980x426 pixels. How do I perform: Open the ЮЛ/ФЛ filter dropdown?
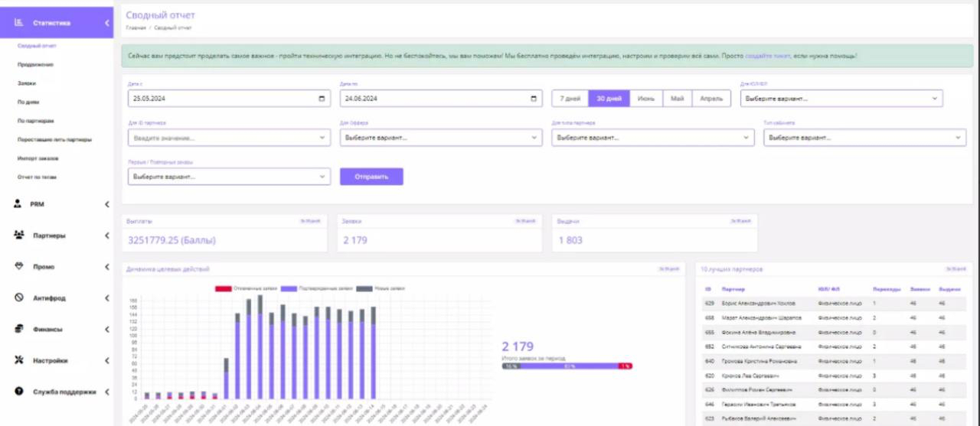(841, 99)
